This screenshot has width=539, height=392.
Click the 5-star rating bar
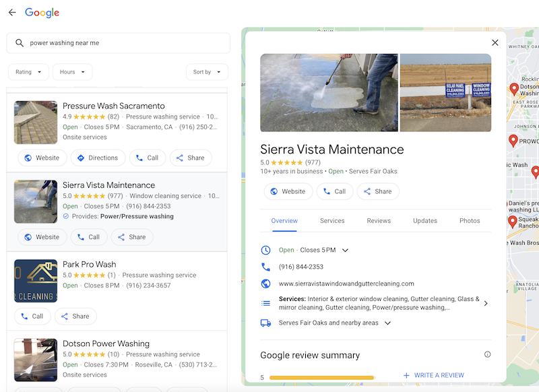[x=322, y=378]
